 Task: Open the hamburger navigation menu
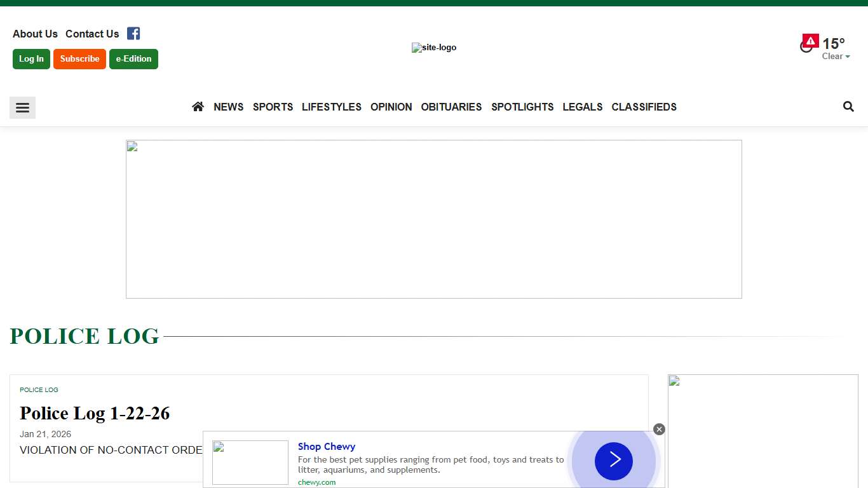pos(22,107)
